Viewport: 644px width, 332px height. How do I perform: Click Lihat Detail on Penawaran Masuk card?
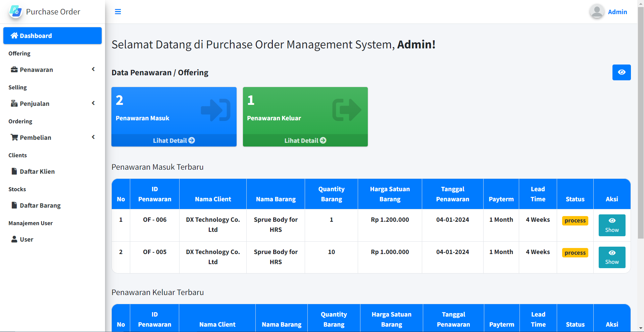click(x=174, y=140)
